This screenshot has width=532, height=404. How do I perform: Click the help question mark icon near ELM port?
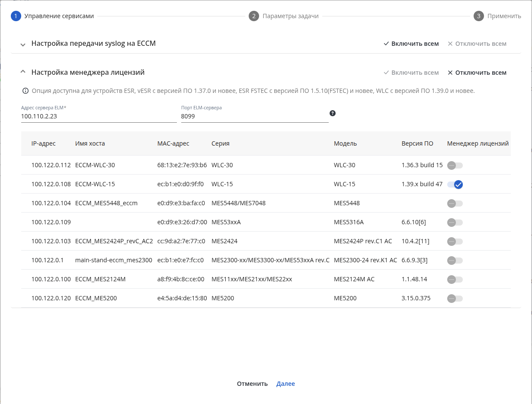coord(333,113)
